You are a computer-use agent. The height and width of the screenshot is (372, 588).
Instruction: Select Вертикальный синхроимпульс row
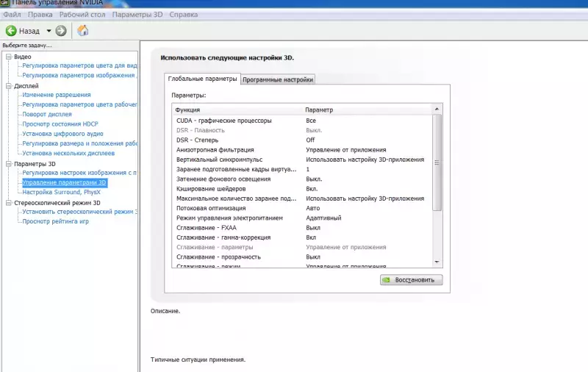[302, 160]
